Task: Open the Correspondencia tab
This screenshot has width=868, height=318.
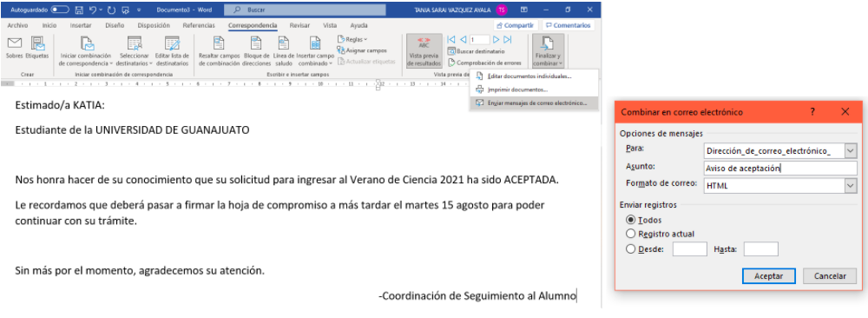Action: [253, 25]
